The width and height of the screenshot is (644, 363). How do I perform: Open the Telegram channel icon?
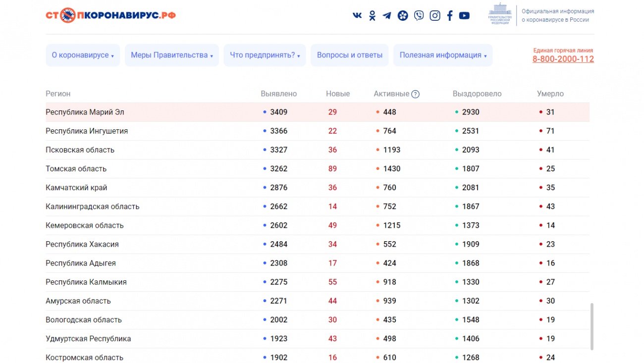tap(387, 15)
